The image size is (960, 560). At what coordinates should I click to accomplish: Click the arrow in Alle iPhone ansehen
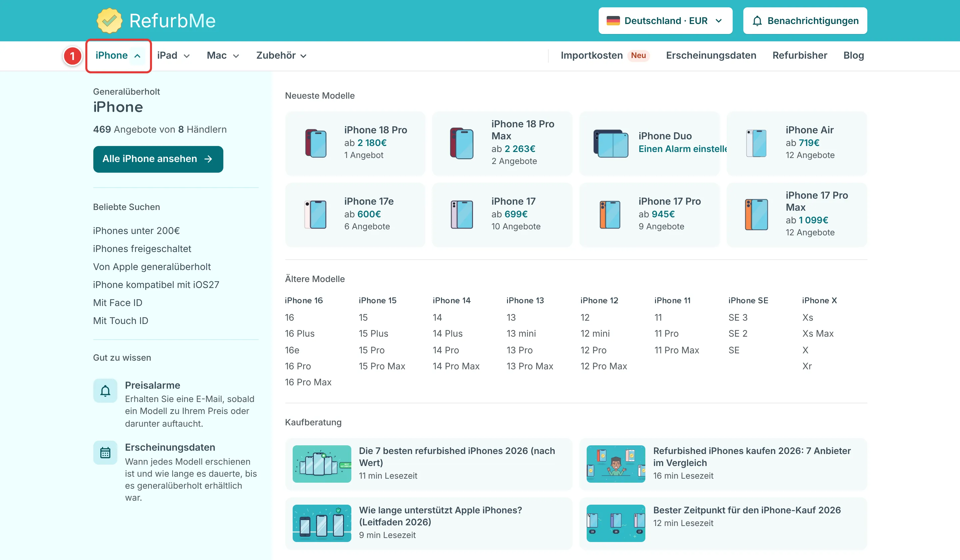coord(208,159)
